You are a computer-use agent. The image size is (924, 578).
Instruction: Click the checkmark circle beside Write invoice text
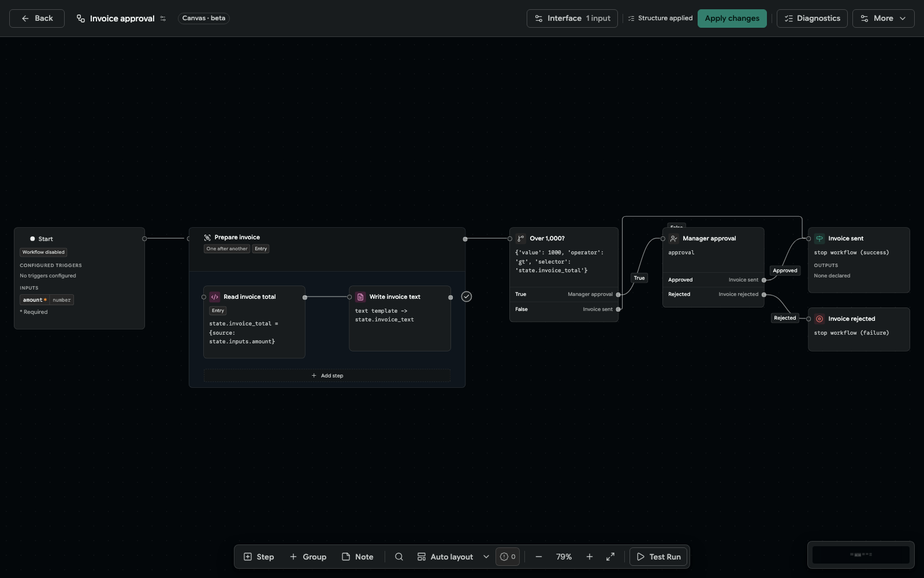point(467,297)
